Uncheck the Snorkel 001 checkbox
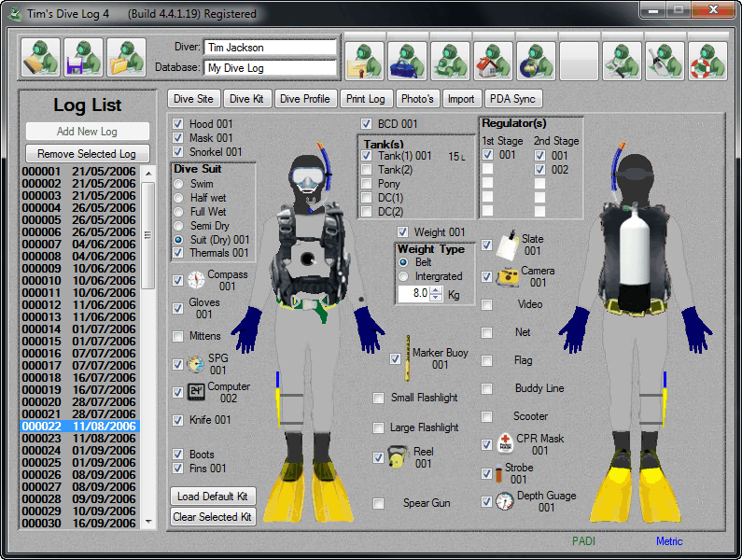This screenshot has width=742, height=560. tap(178, 152)
